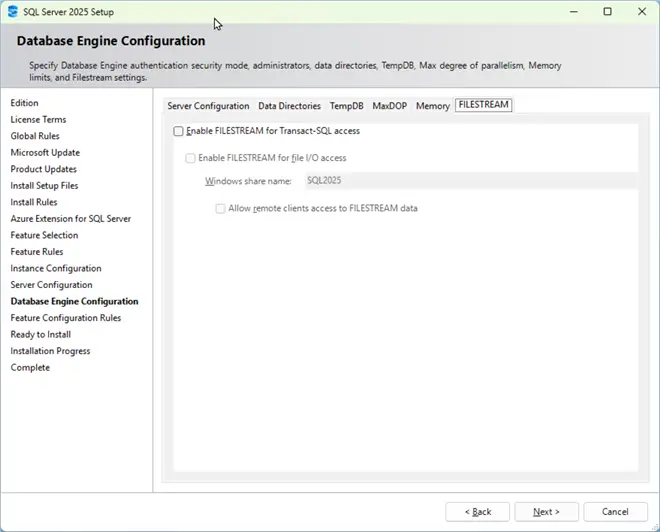Click the sidebar Server Configuration step
The width and height of the screenshot is (660, 532).
coord(51,285)
